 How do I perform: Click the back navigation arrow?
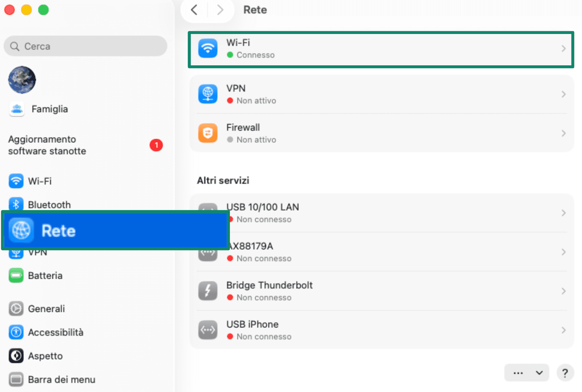pyautogui.click(x=193, y=10)
